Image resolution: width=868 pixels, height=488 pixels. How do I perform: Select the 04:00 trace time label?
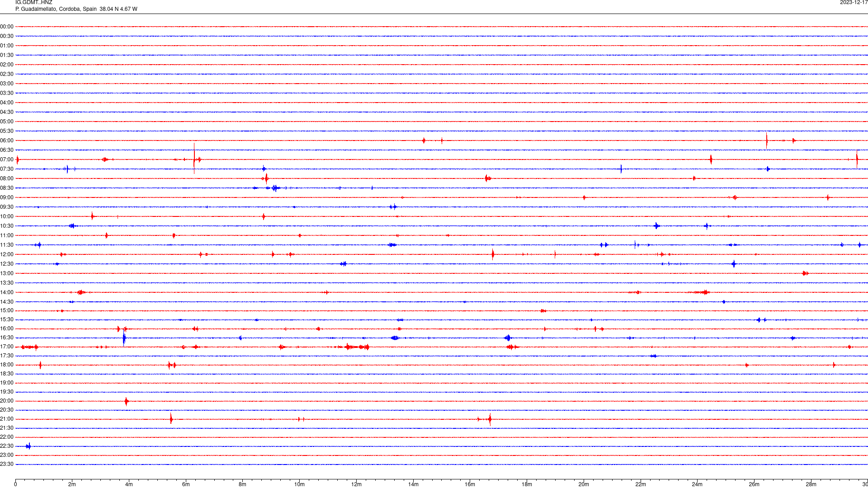(x=7, y=103)
